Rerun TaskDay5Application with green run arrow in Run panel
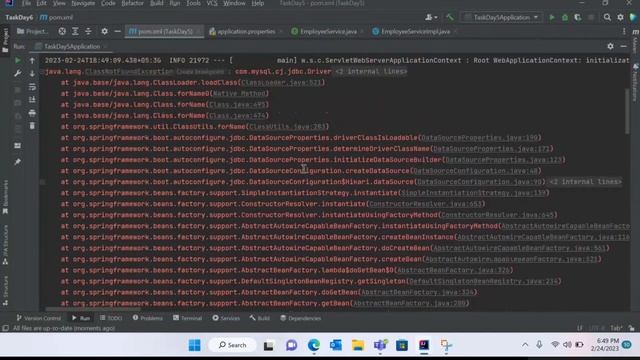Viewport: 640px width, 360px height. coord(18,60)
